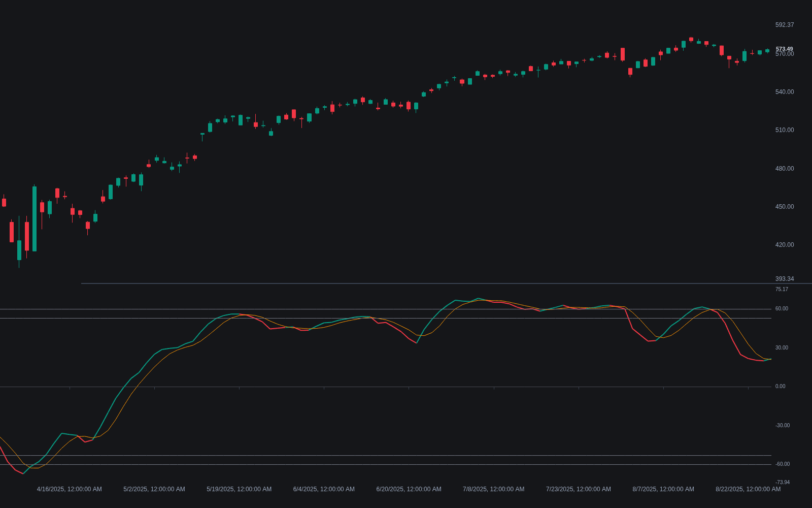The image size is (812, 508).
Task: Select the 5/2/2025 date label
Action: coord(154,489)
